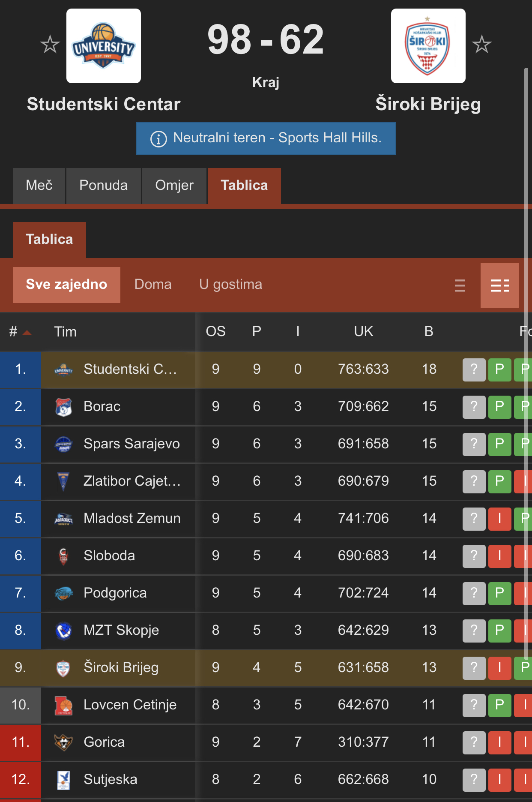This screenshot has height=802, width=532.
Task: Select detailed table view icon
Action: 500,285
